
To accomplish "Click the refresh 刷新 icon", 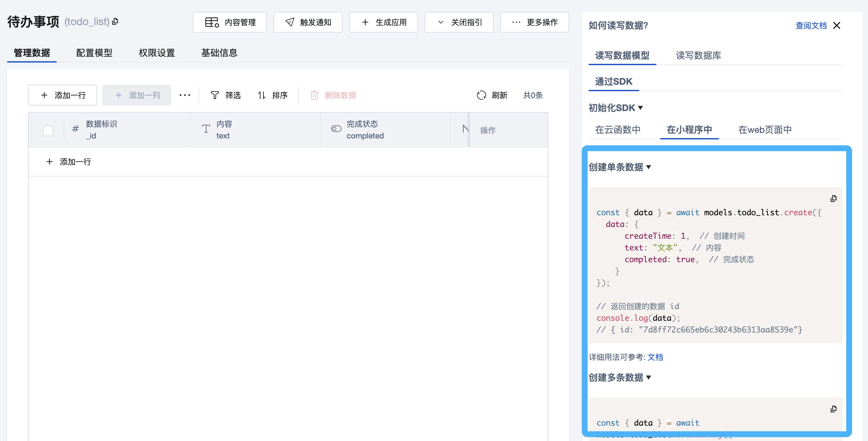I will click(481, 95).
